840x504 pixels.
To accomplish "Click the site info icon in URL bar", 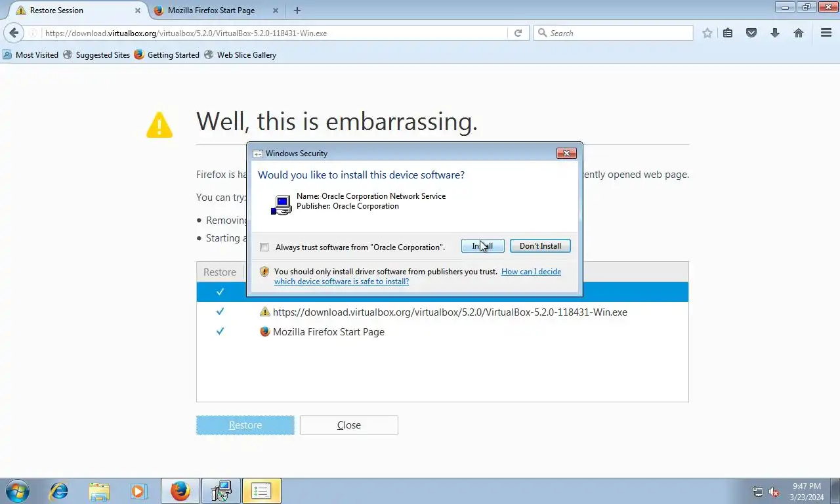I will [33, 33].
